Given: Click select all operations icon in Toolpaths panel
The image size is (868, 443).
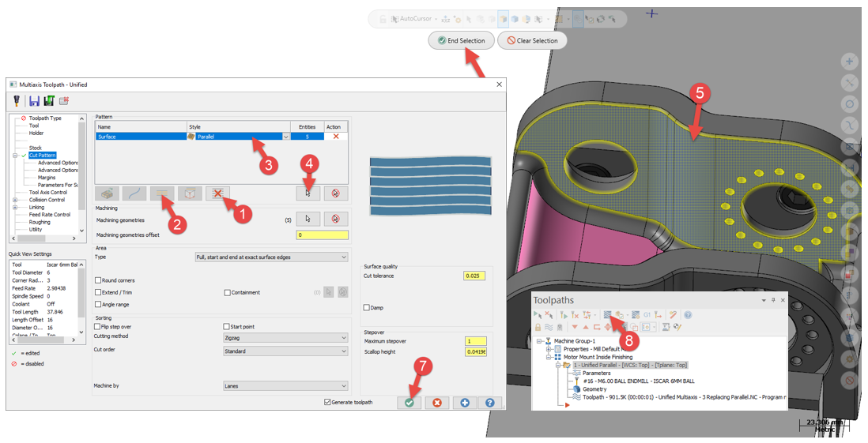Looking at the screenshot, I should (538, 315).
